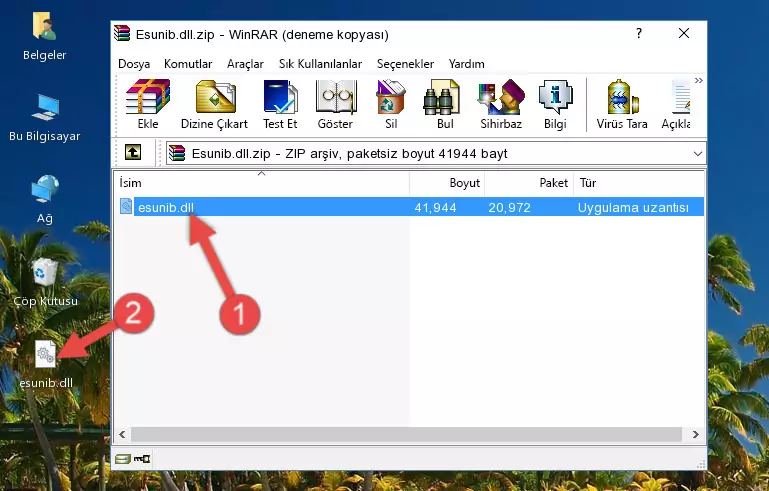This screenshot has height=491, width=769.
Task: Open the Komutlar menu
Action: [x=188, y=64]
